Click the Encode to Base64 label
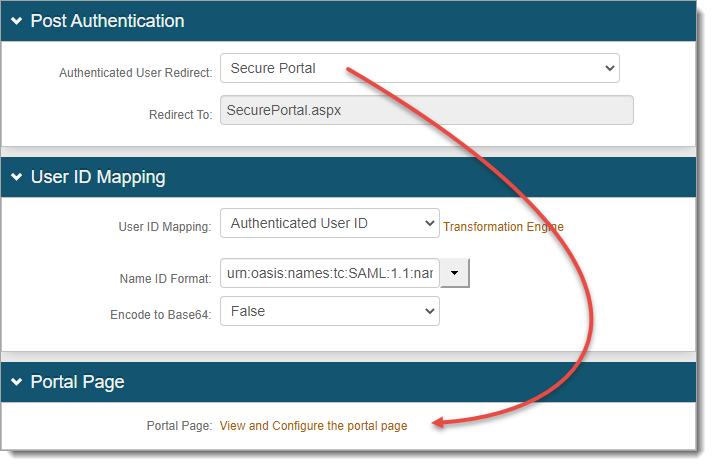712x466 pixels. pos(161,315)
